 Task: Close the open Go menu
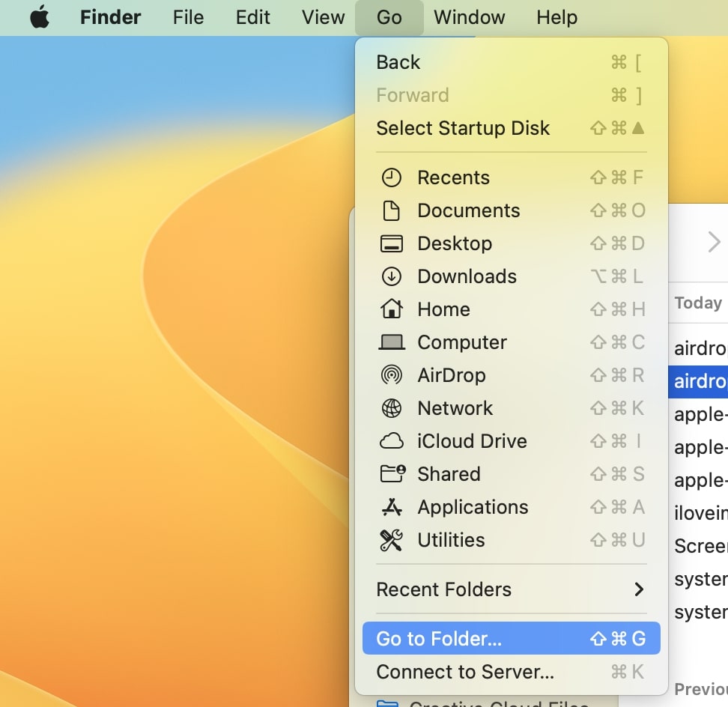tap(389, 17)
